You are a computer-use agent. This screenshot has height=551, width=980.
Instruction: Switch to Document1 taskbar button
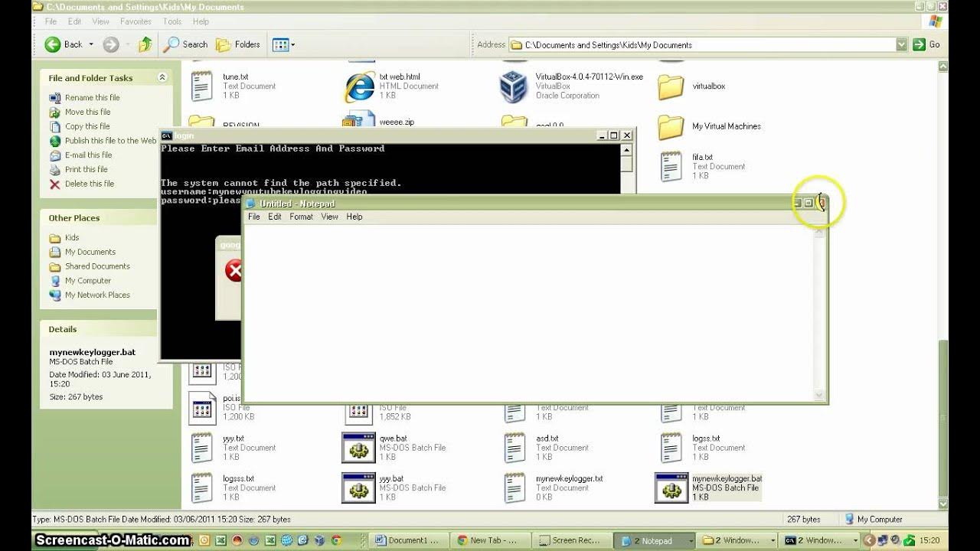tap(408, 540)
